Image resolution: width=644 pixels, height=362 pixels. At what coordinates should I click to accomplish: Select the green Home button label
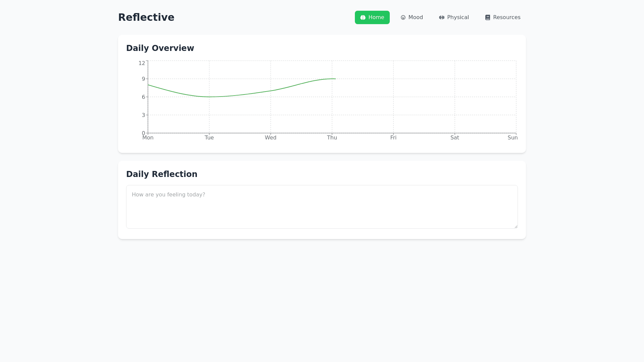(376, 17)
